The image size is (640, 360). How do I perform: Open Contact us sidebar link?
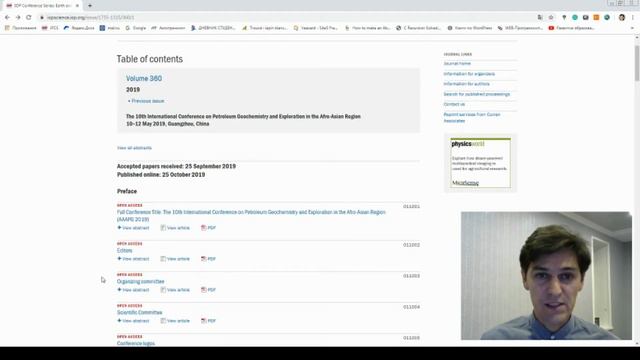pos(454,104)
